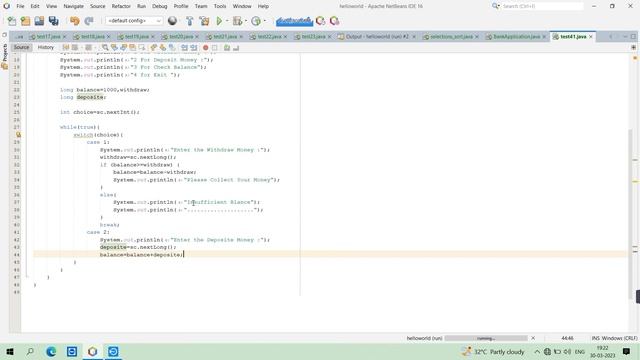The width and height of the screenshot is (640, 360).
Task: Click the Redo toolbar icon
Action: coord(89,21)
